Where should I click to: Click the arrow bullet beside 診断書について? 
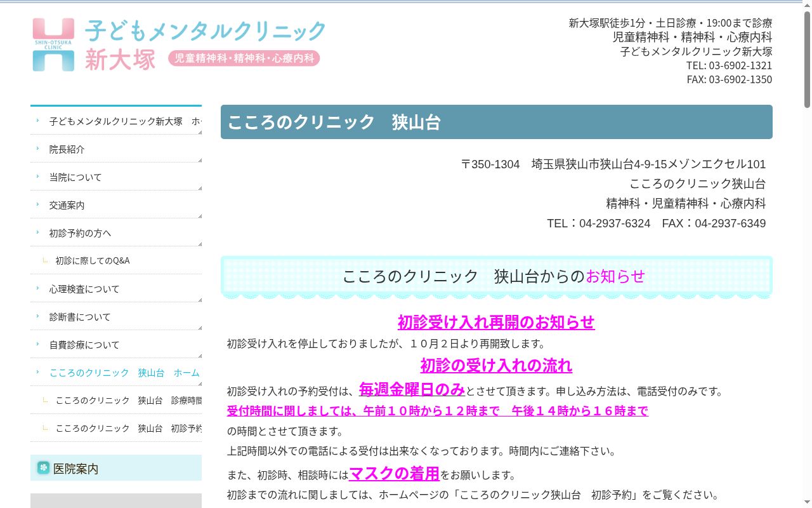[x=38, y=316]
